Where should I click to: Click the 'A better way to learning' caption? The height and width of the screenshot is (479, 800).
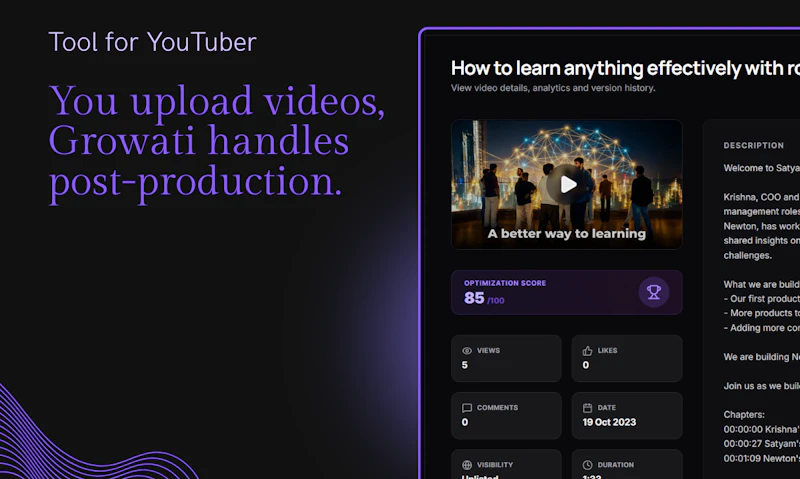[x=567, y=234]
